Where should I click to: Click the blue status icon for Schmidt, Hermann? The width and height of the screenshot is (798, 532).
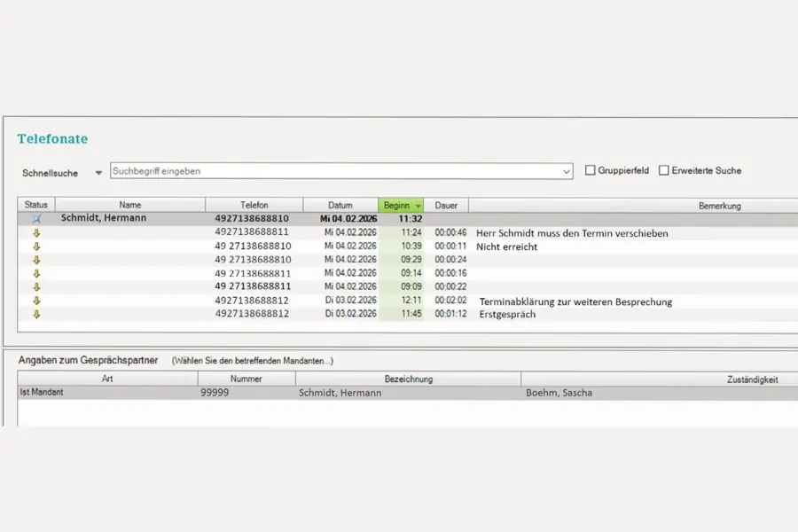coord(36,218)
